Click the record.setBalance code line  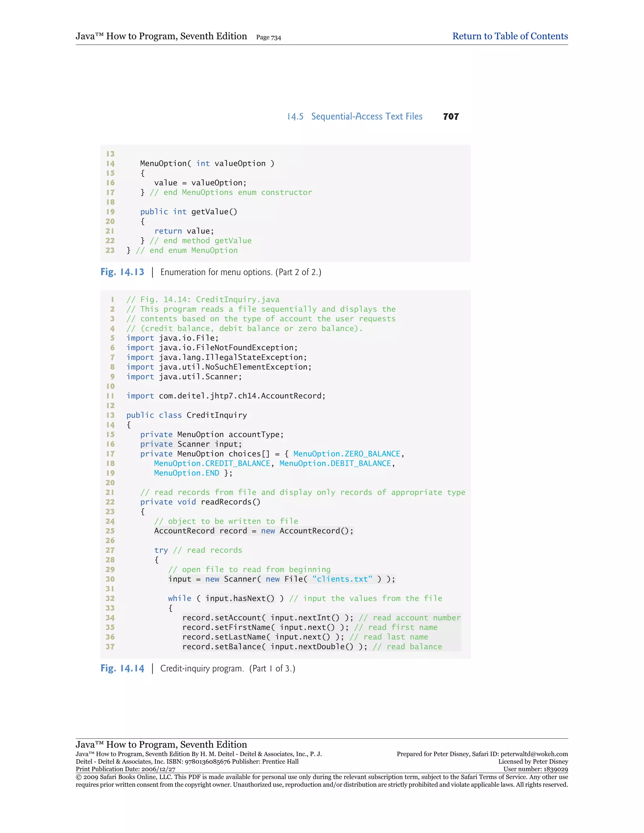[274, 647]
